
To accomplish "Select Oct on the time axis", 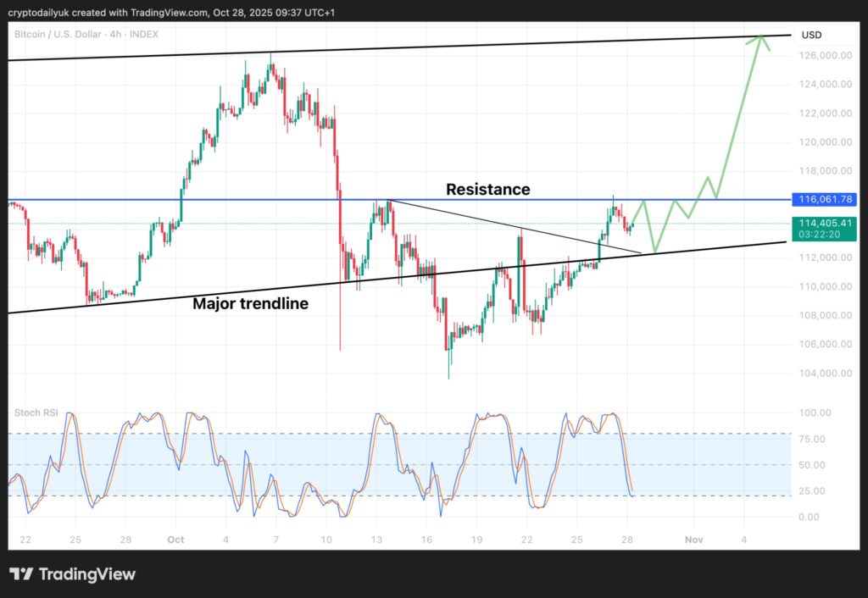I will (175, 540).
